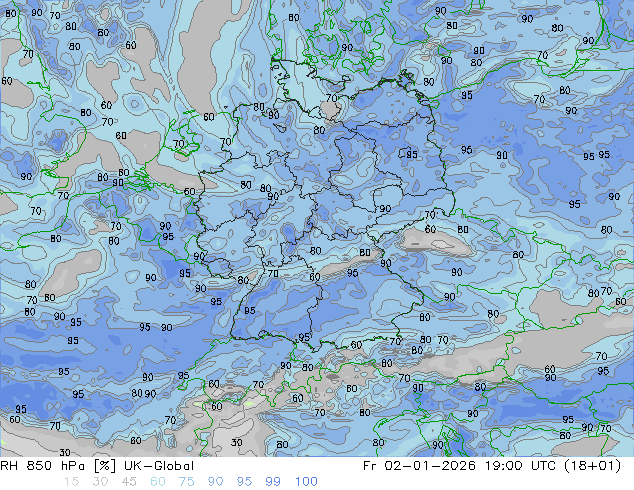Screen dimensions: 634x490
Task: Select the 'UK-Global' model label
Action: [x=159, y=466]
